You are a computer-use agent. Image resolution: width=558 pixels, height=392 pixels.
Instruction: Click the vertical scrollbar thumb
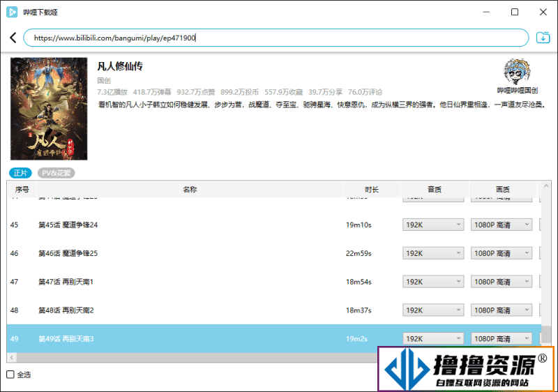[546, 334]
